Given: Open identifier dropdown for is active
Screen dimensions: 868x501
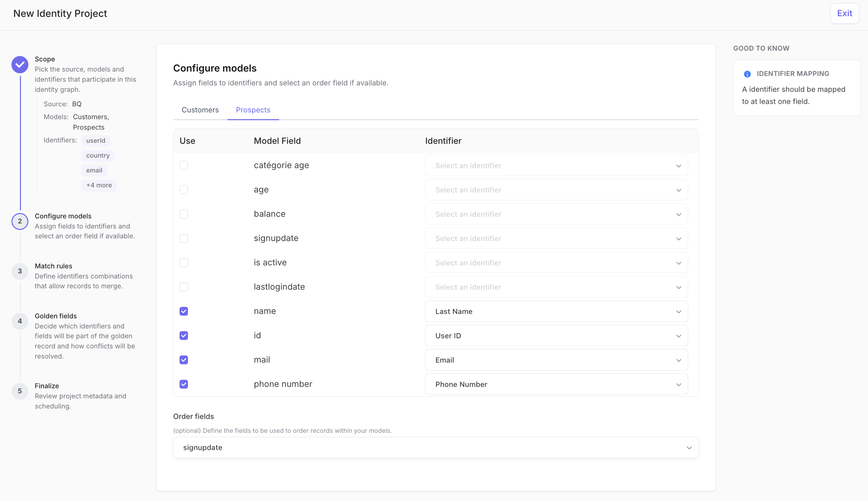Looking at the screenshot, I should point(557,263).
